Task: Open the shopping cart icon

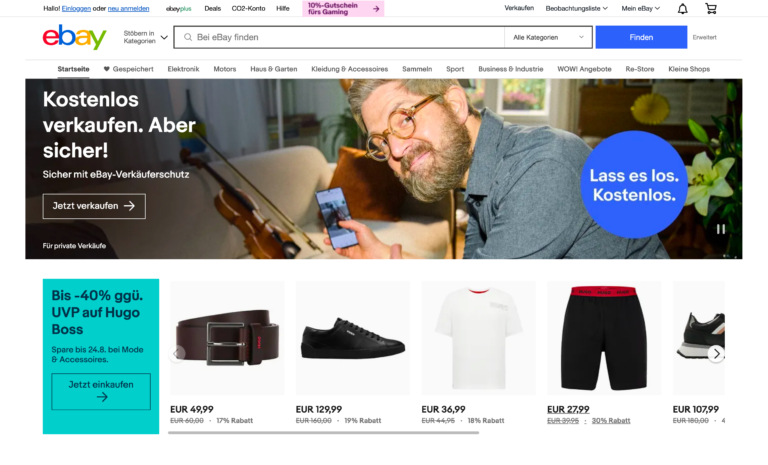Action: click(711, 8)
